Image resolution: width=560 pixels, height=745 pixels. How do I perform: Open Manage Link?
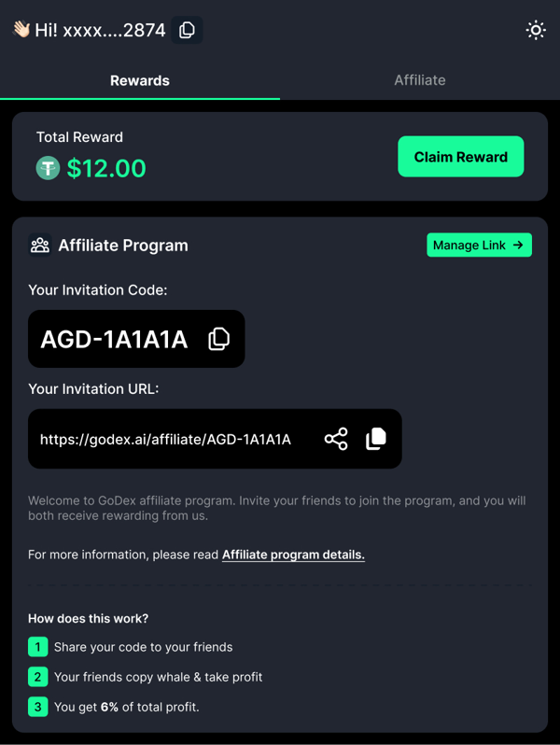click(479, 246)
